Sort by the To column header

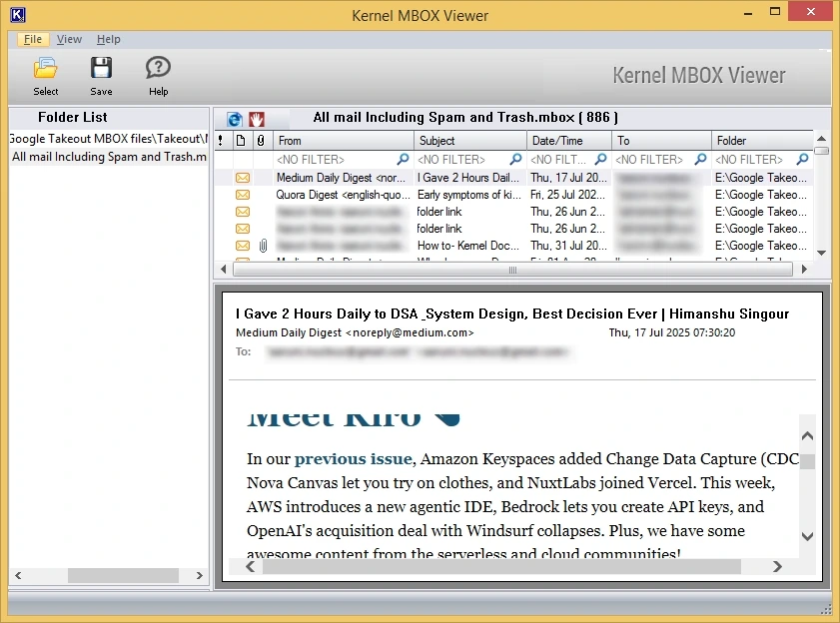pos(661,141)
